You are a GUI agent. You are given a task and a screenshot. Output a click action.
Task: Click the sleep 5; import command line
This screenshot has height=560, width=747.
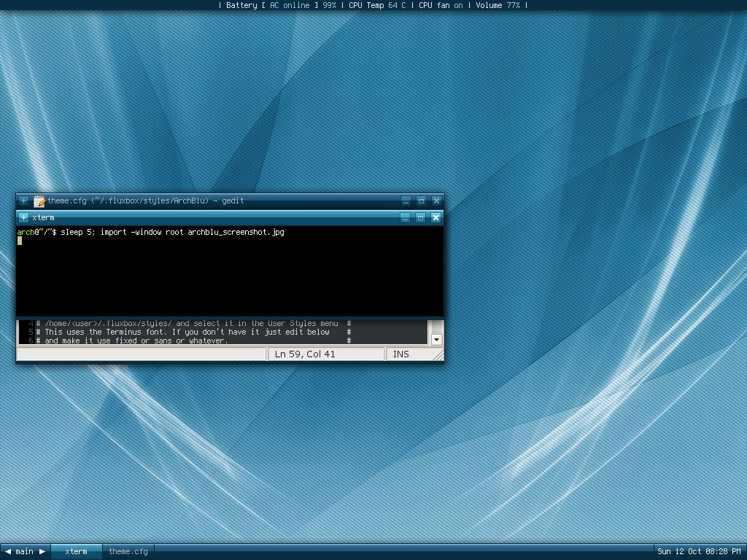[172, 233]
